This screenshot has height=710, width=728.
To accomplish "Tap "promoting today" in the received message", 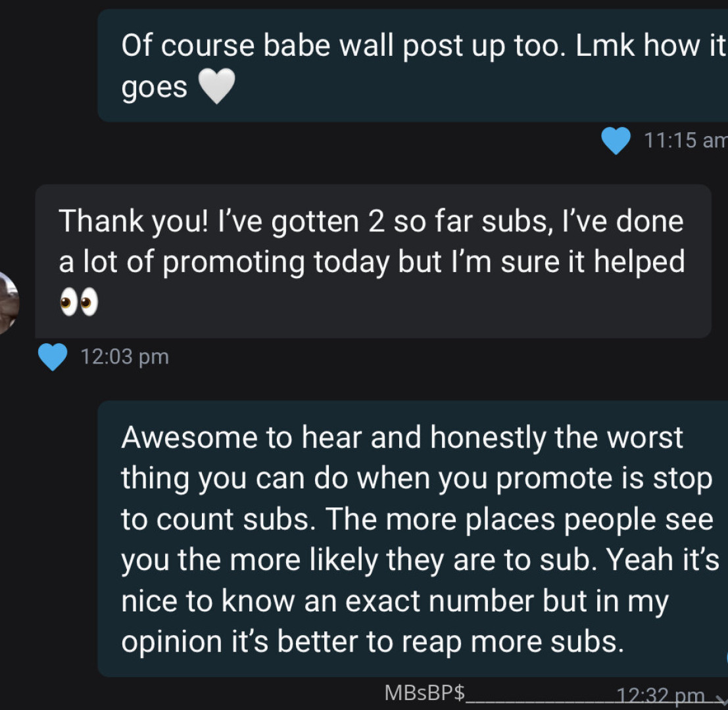I will tap(276, 262).
